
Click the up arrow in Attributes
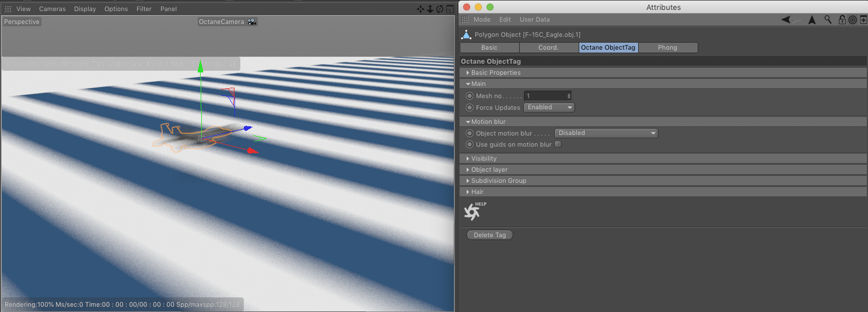pyautogui.click(x=811, y=20)
